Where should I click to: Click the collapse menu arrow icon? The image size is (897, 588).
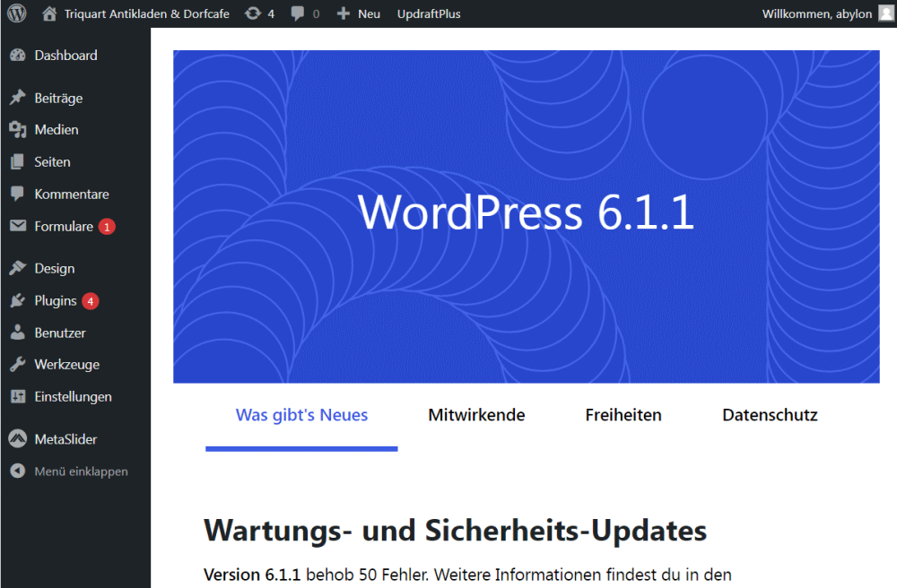(18, 471)
